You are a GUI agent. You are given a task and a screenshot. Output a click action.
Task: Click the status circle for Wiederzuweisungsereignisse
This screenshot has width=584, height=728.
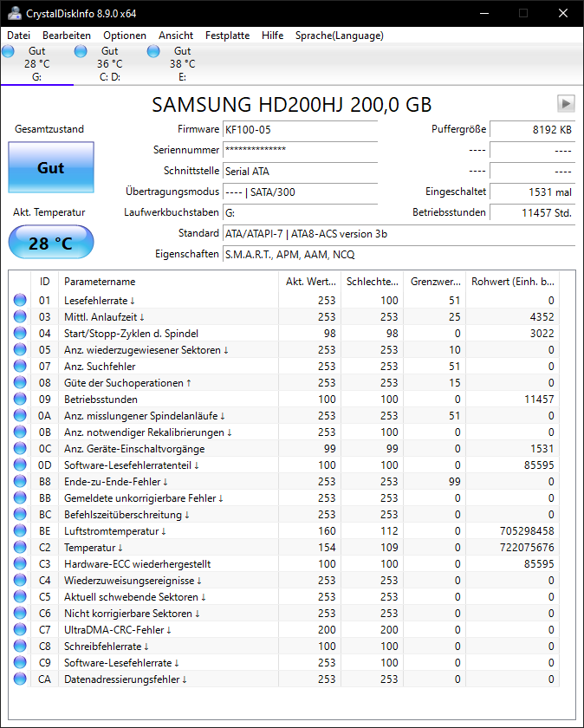coord(20,581)
